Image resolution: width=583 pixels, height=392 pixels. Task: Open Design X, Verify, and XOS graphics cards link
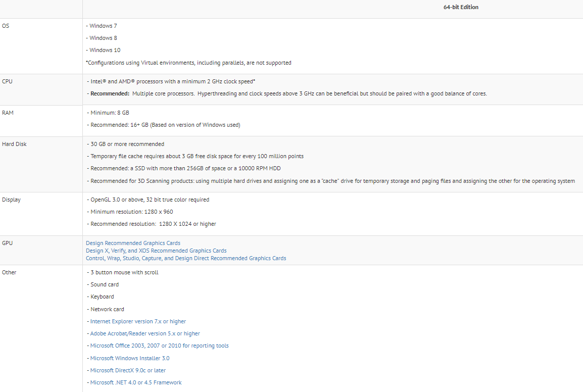(x=156, y=251)
